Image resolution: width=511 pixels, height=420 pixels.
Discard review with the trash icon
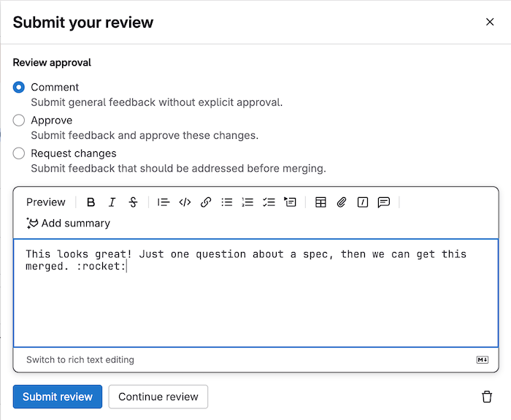click(x=487, y=397)
